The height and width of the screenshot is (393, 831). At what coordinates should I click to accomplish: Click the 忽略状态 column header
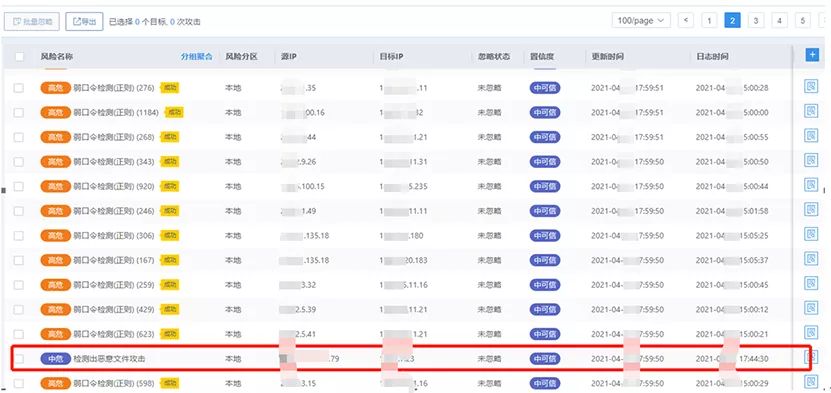pyautogui.click(x=493, y=57)
